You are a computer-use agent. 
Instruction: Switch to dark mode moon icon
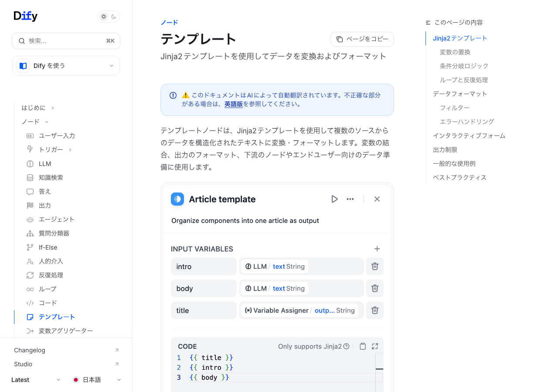tap(114, 17)
